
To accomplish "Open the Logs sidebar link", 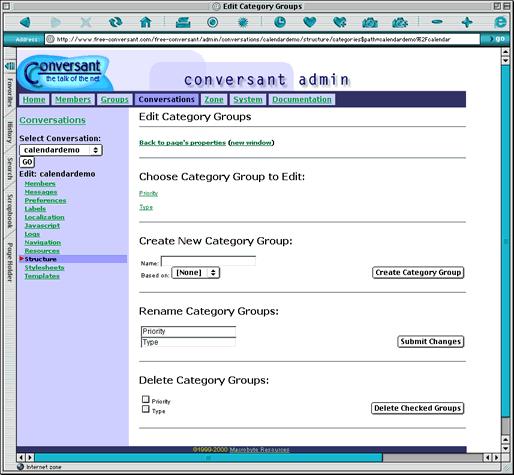I will 32,234.
